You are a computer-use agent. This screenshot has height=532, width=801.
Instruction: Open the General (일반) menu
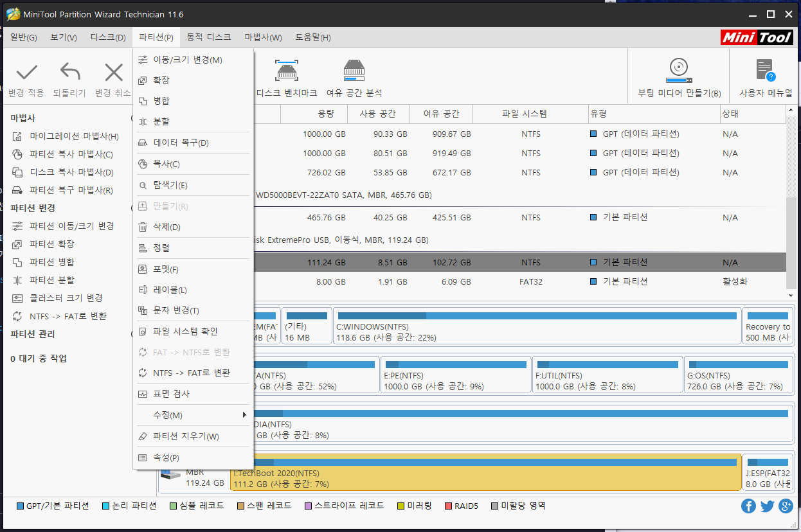coord(23,37)
